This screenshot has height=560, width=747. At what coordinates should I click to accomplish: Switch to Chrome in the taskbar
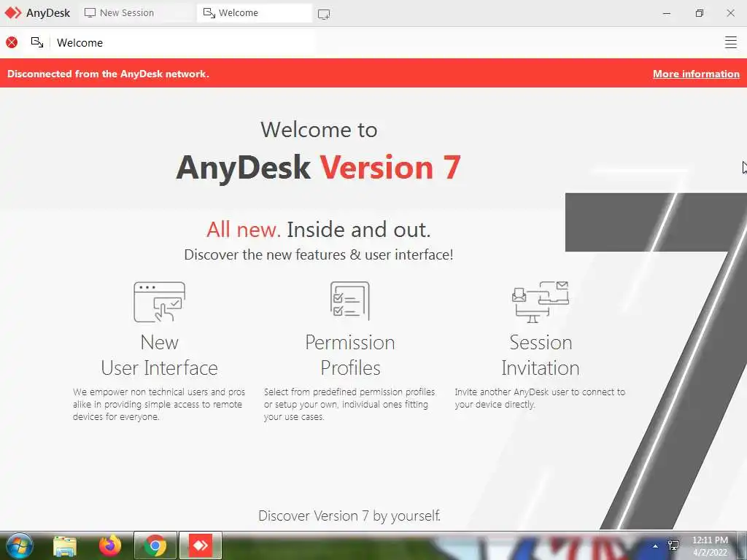(155, 545)
